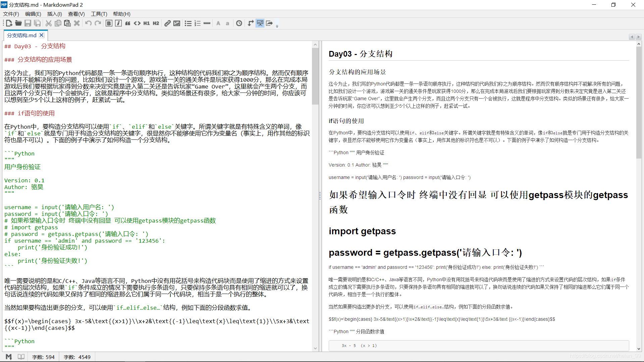644x362 pixels.
Task: Apply italic formatting
Action: pos(118,23)
